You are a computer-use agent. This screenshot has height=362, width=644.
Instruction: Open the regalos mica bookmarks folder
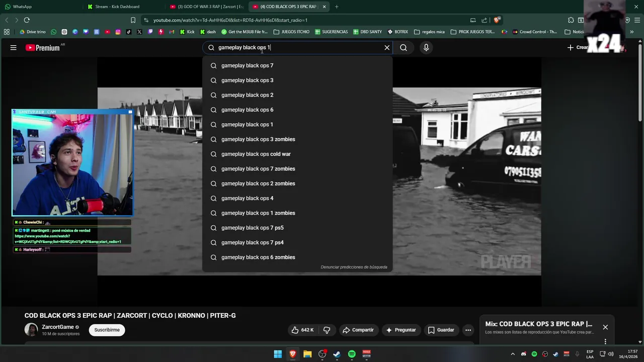430,32
